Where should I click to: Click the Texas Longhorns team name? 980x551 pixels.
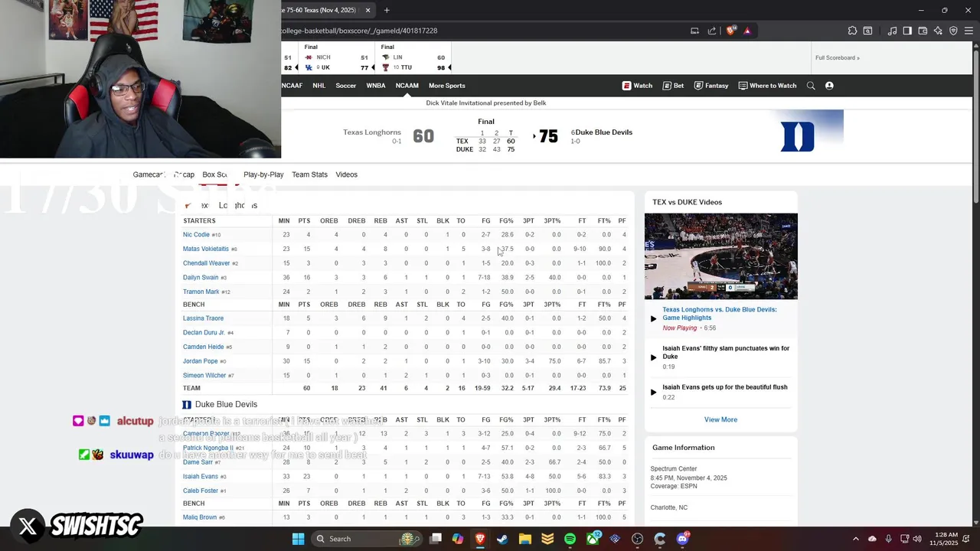pyautogui.click(x=372, y=132)
